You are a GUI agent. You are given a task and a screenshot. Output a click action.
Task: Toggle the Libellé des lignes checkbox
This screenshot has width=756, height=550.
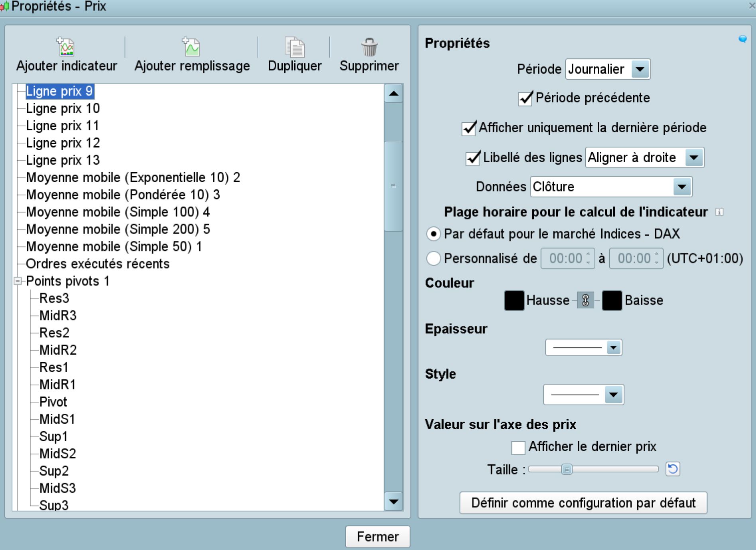coord(472,158)
